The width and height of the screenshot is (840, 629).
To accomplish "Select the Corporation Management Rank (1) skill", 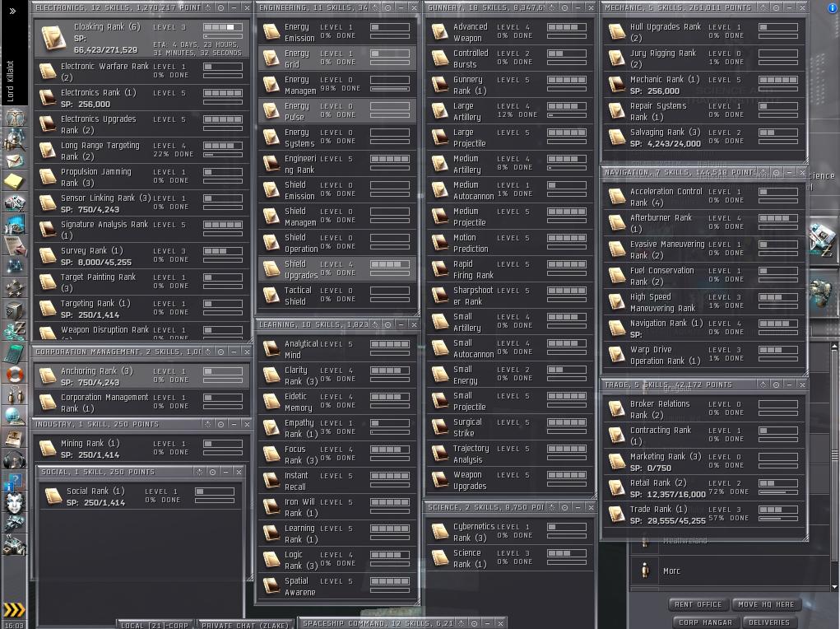I will [x=142, y=402].
